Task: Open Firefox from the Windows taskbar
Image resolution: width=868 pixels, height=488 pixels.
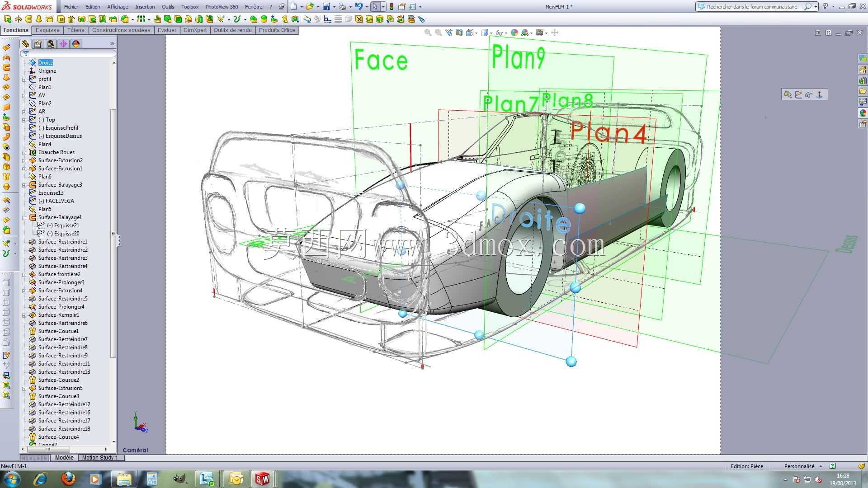Action: click(68, 479)
